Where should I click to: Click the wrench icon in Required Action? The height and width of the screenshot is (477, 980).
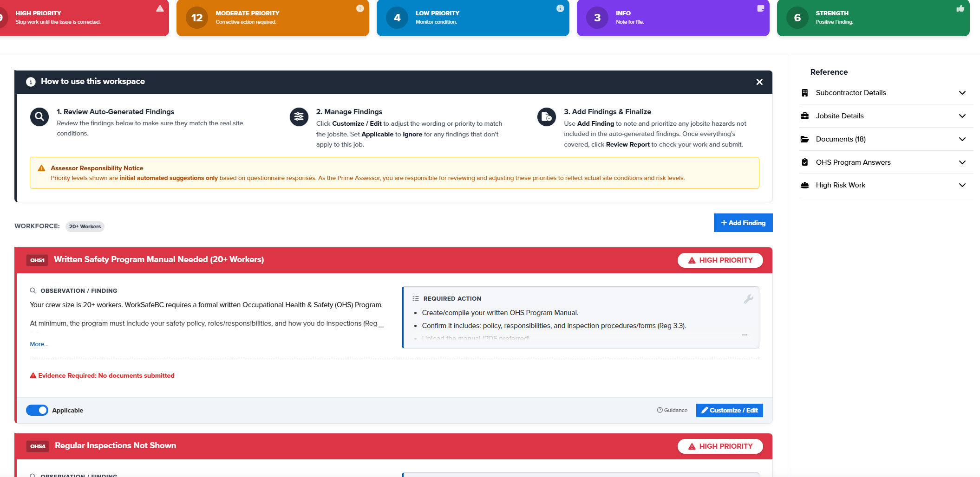(748, 299)
